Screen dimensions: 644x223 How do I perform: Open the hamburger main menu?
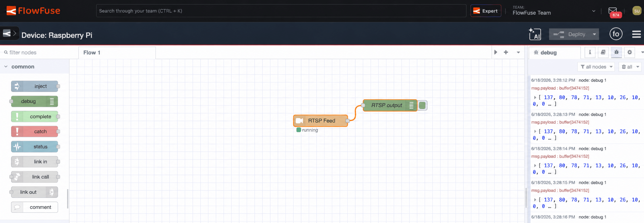pos(636,34)
